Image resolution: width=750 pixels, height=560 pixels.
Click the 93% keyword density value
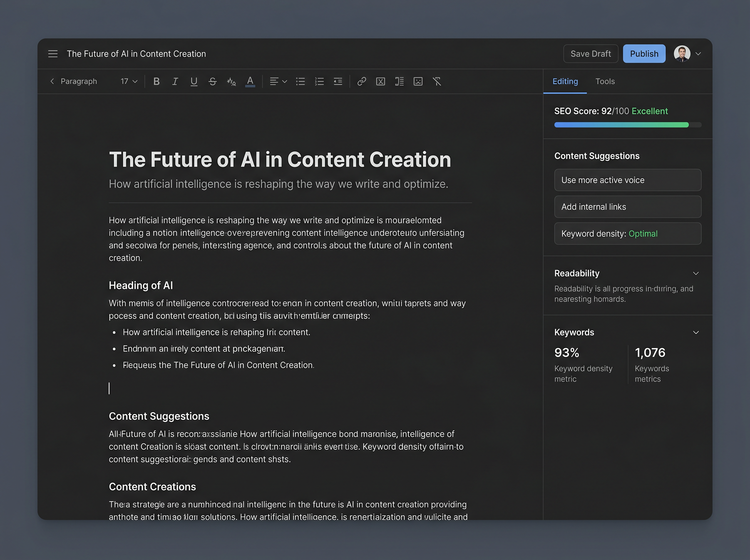[567, 352]
